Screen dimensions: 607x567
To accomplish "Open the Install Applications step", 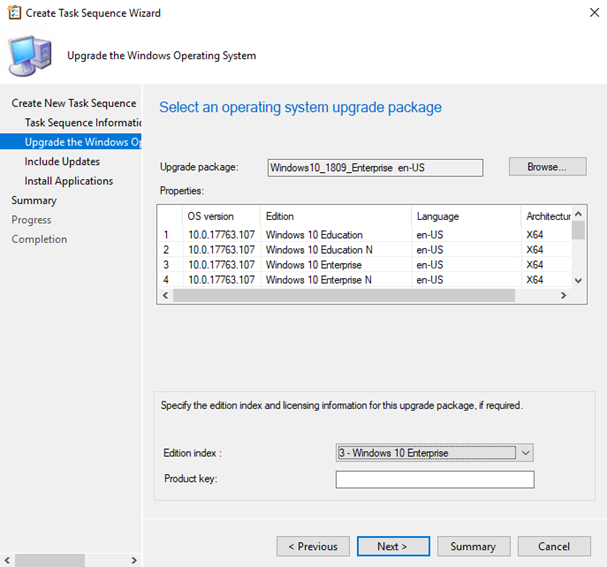I will [69, 181].
